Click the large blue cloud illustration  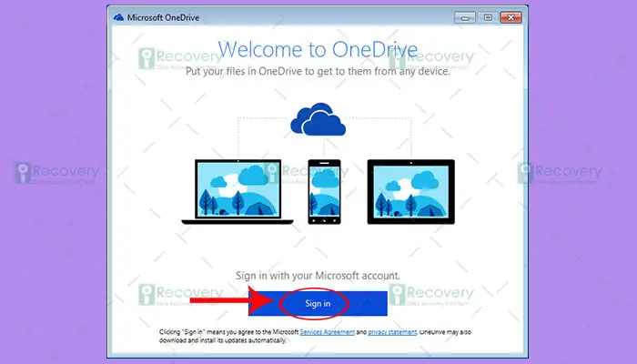click(x=318, y=119)
